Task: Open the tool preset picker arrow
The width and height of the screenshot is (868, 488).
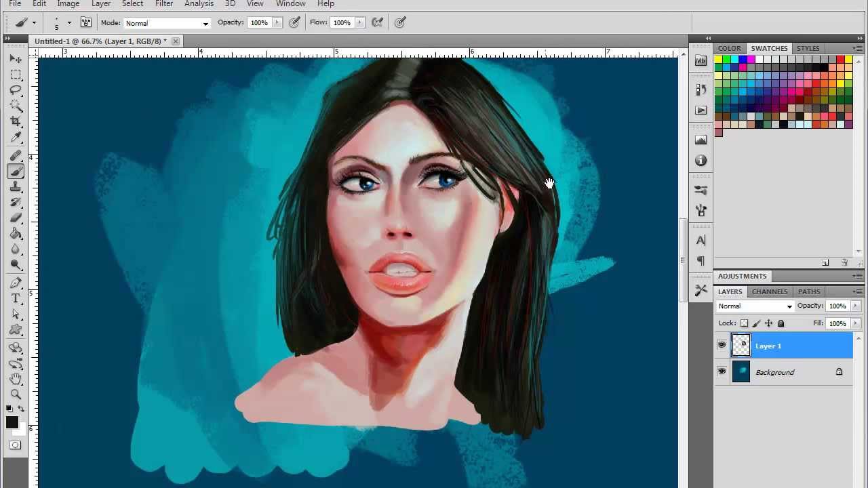Action: coord(34,23)
